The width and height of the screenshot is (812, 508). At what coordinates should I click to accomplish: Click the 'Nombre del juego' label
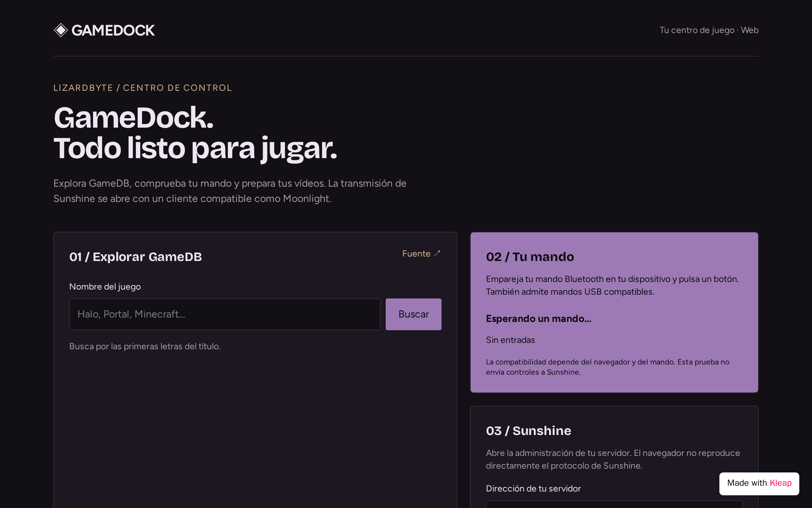click(x=105, y=287)
